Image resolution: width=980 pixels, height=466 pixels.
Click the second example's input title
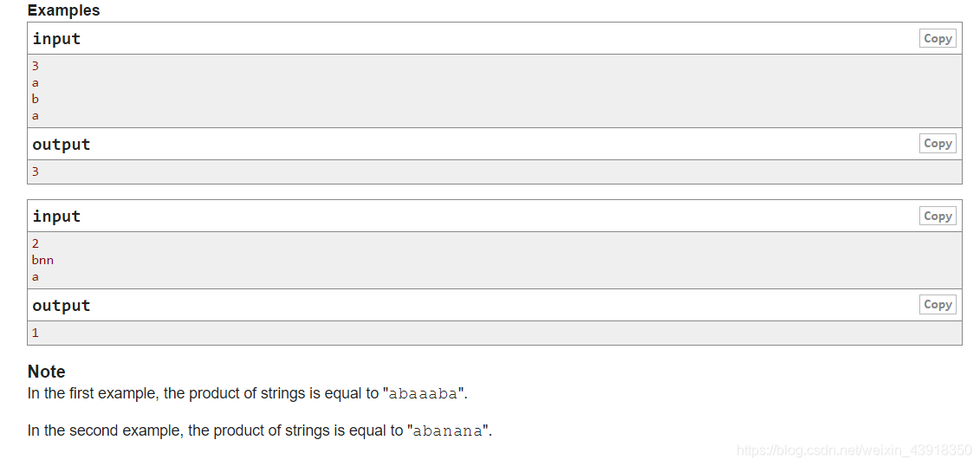(x=56, y=217)
